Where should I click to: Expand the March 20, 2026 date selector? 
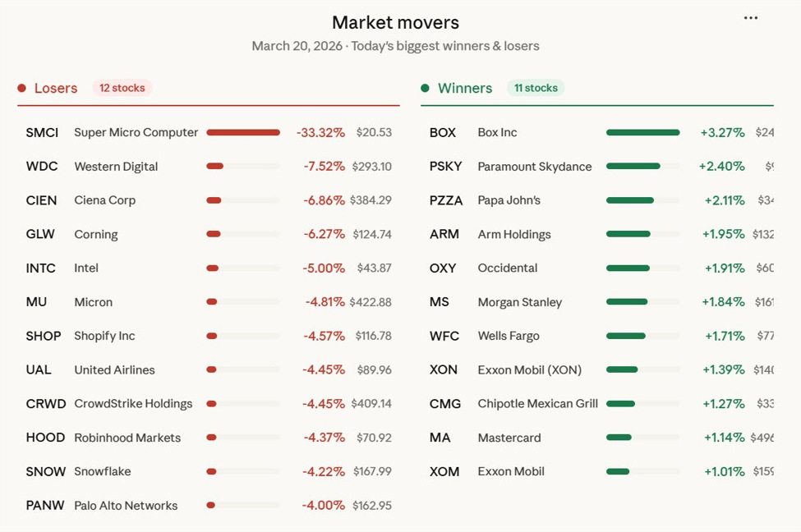[x=296, y=46]
